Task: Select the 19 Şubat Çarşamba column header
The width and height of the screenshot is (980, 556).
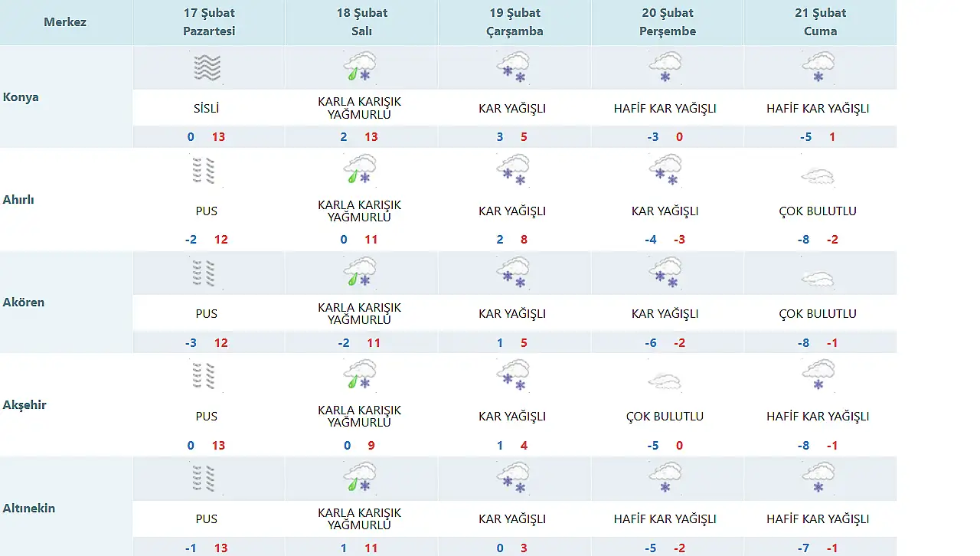Action: pos(514,22)
